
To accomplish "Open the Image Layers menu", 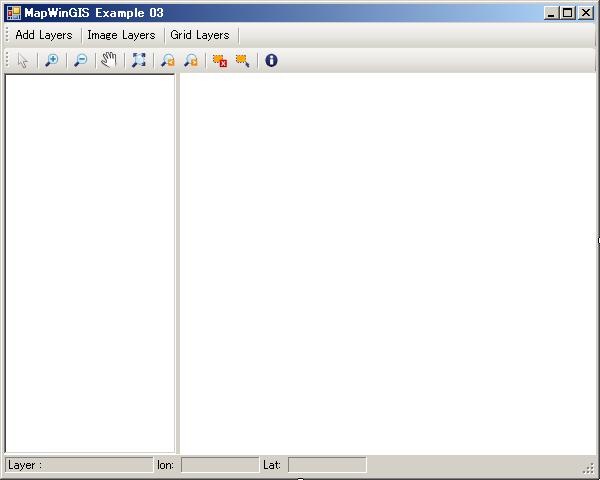I will click(121, 35).
